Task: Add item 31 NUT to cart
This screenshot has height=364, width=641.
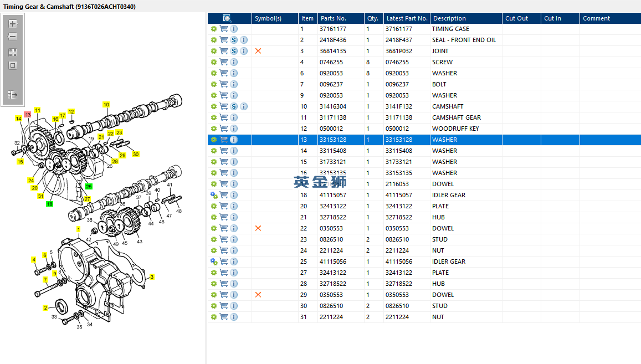Action: (224, 316)
